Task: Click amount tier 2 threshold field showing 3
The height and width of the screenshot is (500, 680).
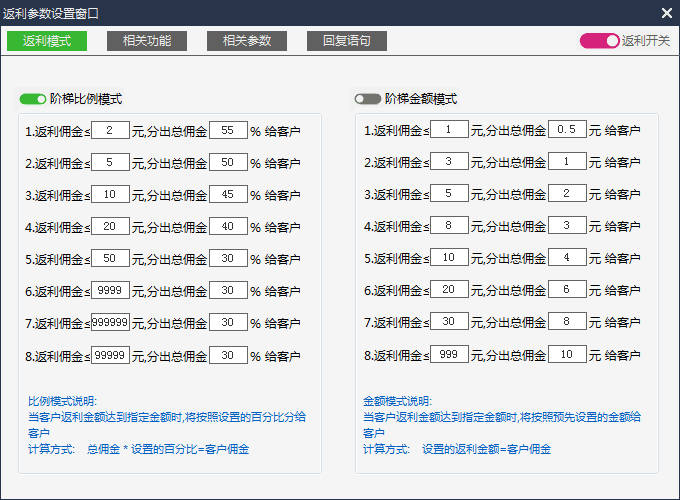Action: (449, 162)
